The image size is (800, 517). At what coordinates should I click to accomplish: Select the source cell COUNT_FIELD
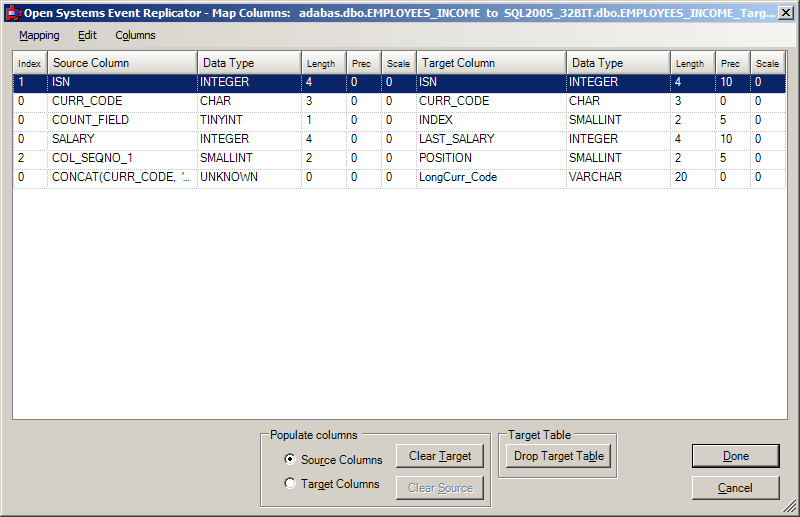pos(122,120)
